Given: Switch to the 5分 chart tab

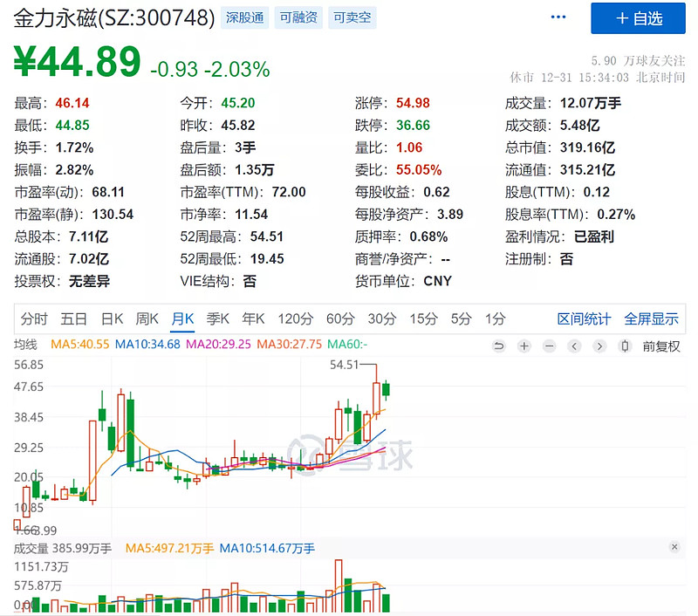Looking at the screenshot, I should pyautogui.click(x=462, y=318).
